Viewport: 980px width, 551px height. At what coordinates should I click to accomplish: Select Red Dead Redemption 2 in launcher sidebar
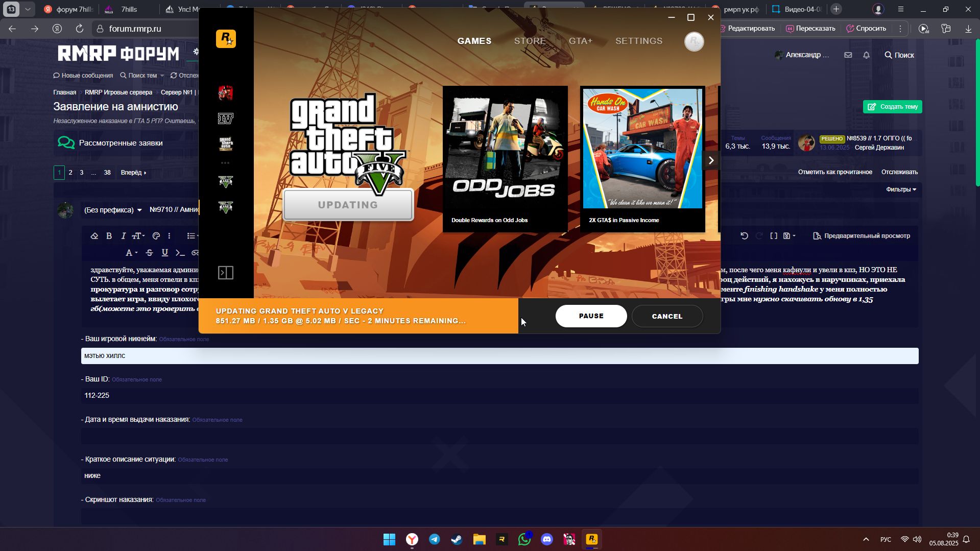coord(225,93)
